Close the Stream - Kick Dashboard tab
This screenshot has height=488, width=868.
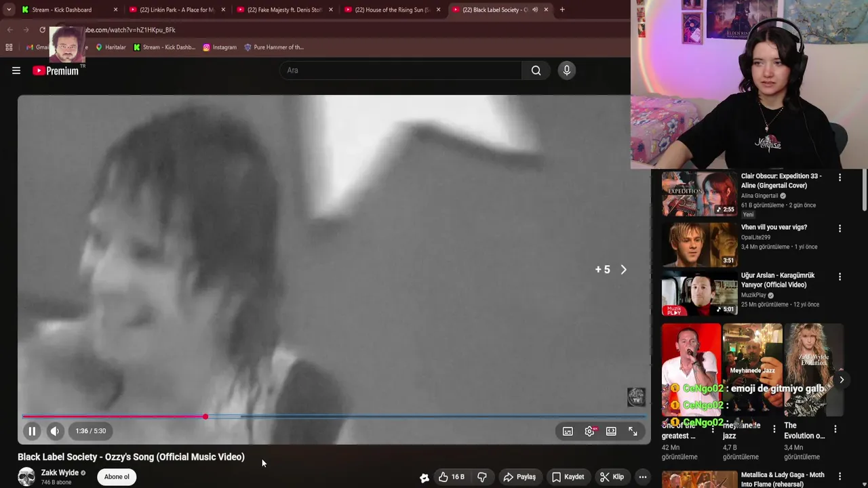pyautogui.click(x=115, y=9)
